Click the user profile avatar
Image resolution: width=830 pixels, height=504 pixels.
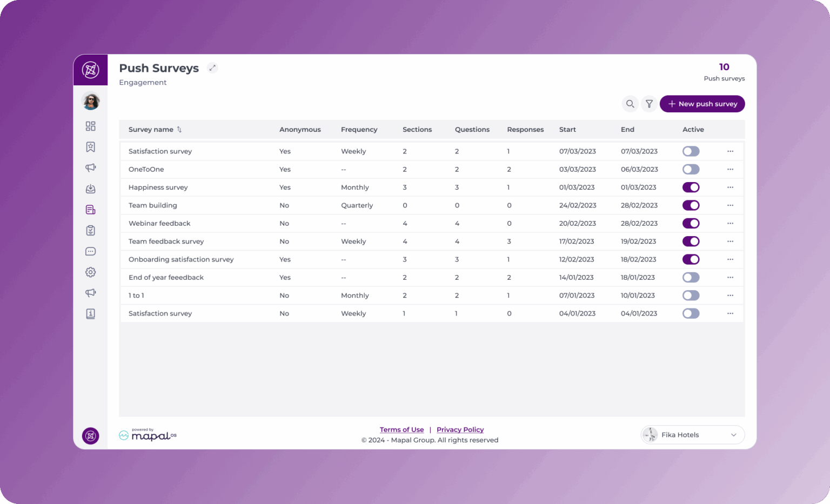click(91, 101)
